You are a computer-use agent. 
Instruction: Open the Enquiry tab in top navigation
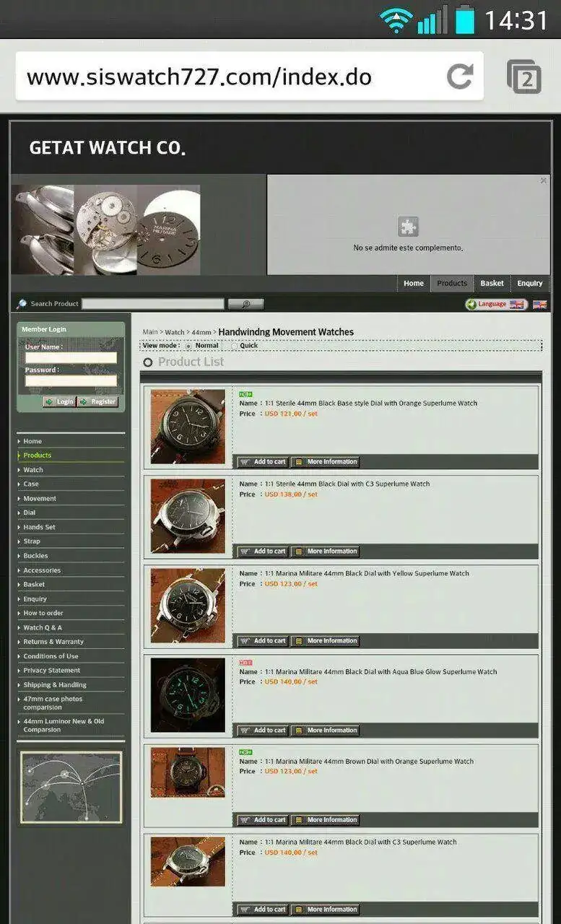click(x=530, y=283)
